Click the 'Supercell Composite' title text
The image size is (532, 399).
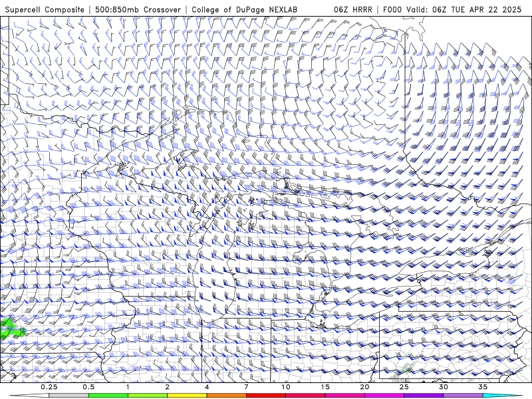[x=45, y=10]
